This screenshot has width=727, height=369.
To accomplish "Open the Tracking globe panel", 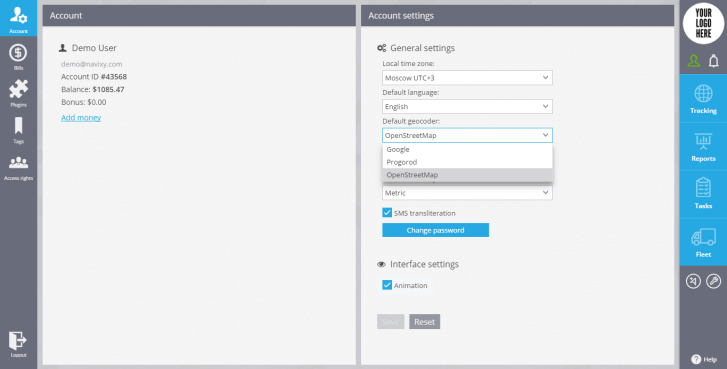I will tap(703, 98).
